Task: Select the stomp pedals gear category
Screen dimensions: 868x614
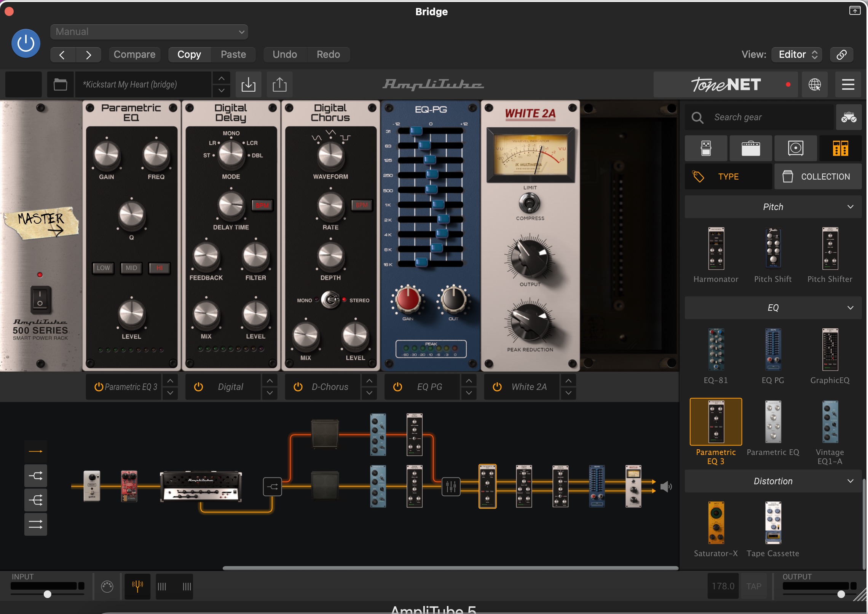Action: 706,148
